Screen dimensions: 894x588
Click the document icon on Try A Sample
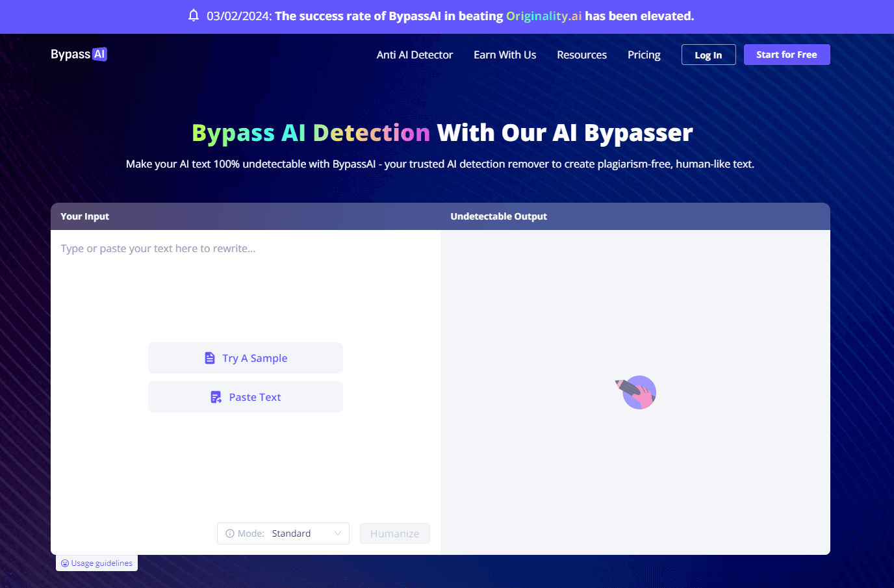[x=210, y=358]
